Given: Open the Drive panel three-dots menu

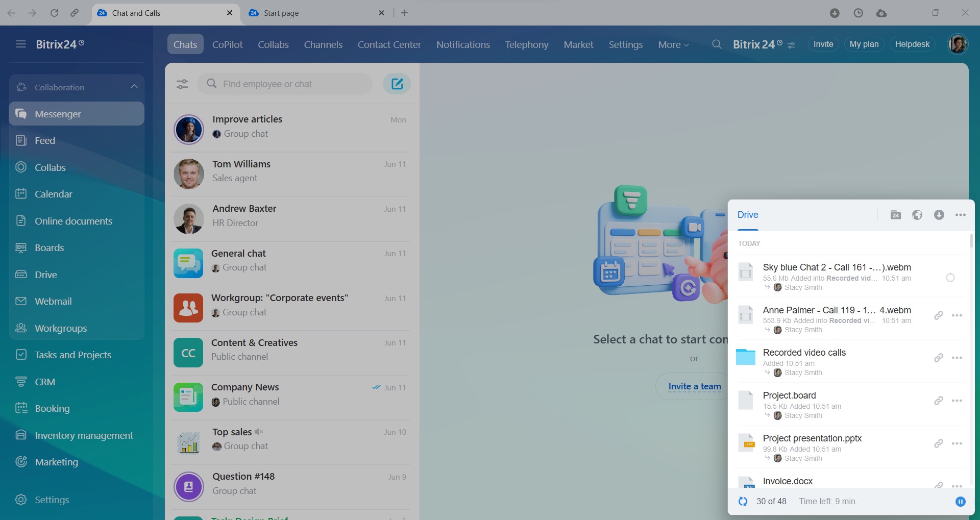Looking at the screenshot, I should [x=960, y=215].
